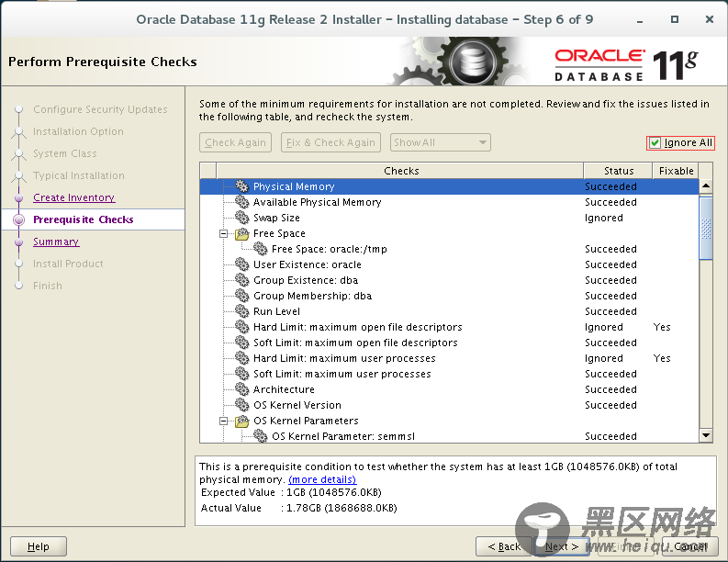Select the OS Kernel Version row
728x562 pixels.
click(x=450, y=405)
